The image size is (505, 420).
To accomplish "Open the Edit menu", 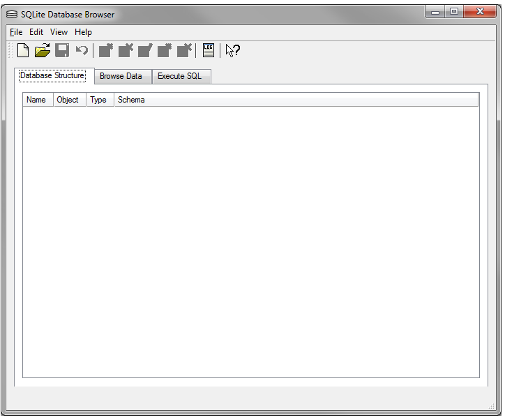I will tap(36, 32).
